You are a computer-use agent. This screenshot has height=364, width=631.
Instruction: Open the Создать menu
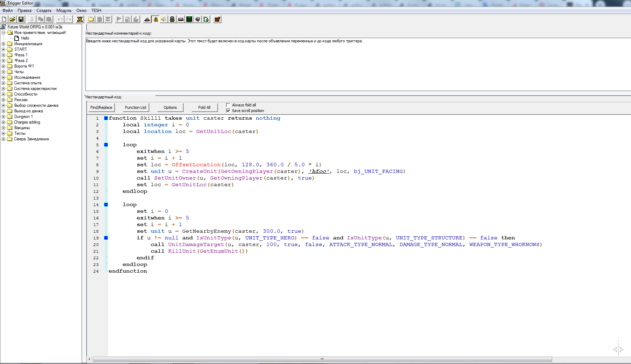pos(44,10)
